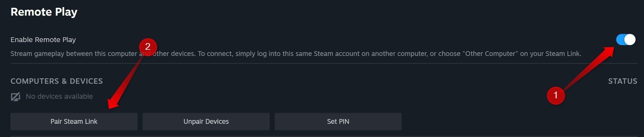Click the quoted "Other Computer" text
Viewport: 644px width, 137px height.
[x=490, y=54]
